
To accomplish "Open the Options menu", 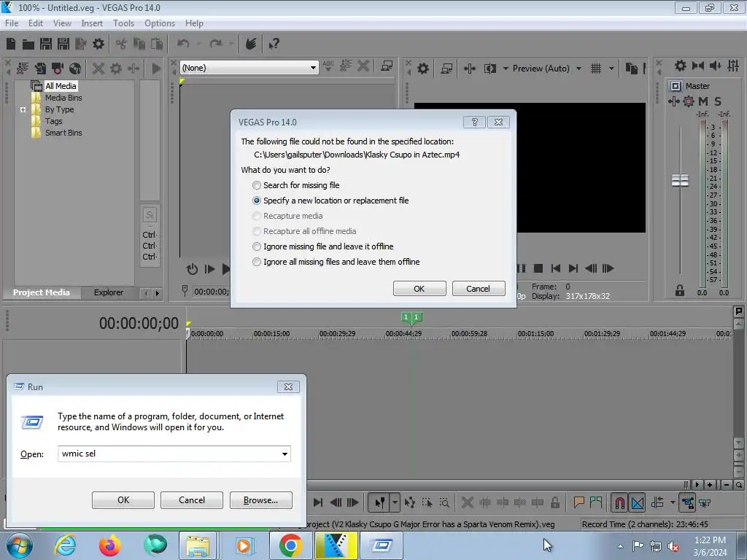I will click(x=160, y=23).
